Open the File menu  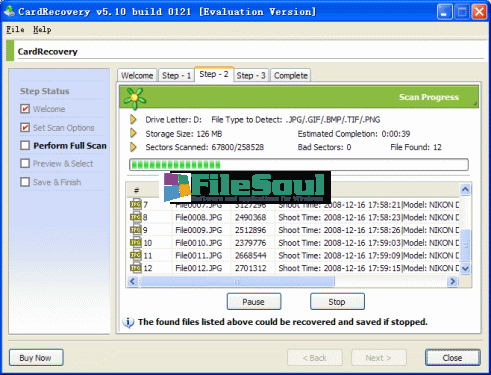coord(15,30)
